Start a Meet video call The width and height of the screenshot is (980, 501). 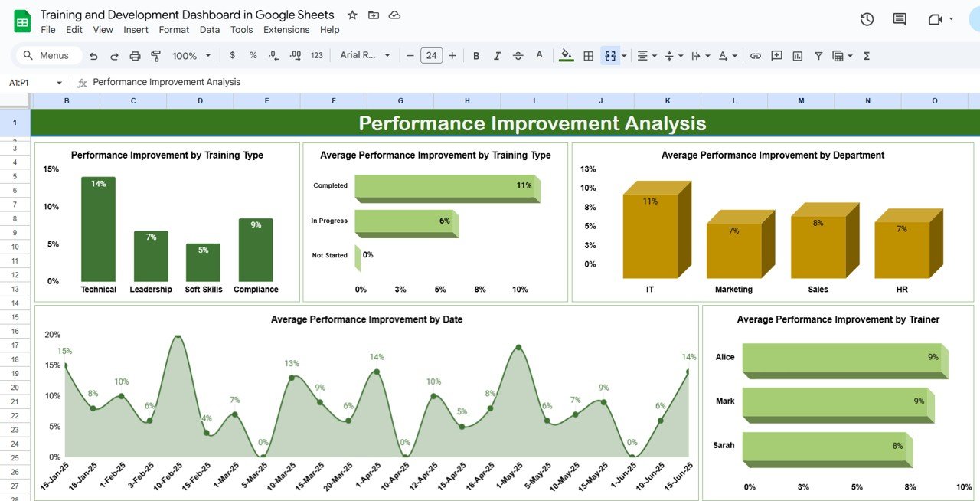[x=935, y=20]
